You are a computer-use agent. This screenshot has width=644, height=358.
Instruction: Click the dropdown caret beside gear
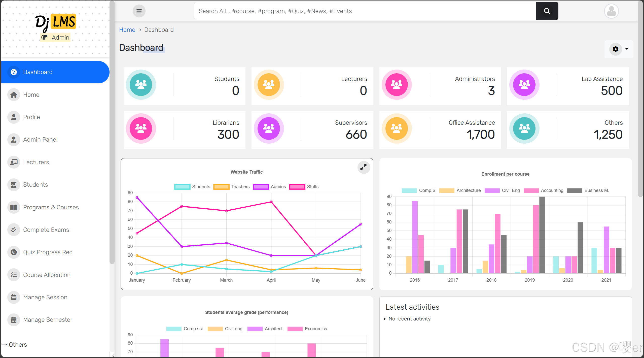[x=627, y=49]
